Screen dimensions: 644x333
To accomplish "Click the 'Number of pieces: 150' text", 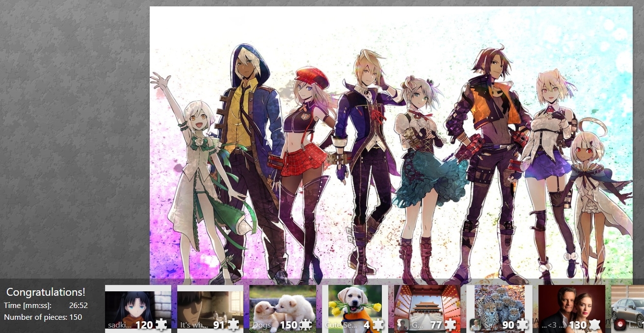I will (43, 317).
